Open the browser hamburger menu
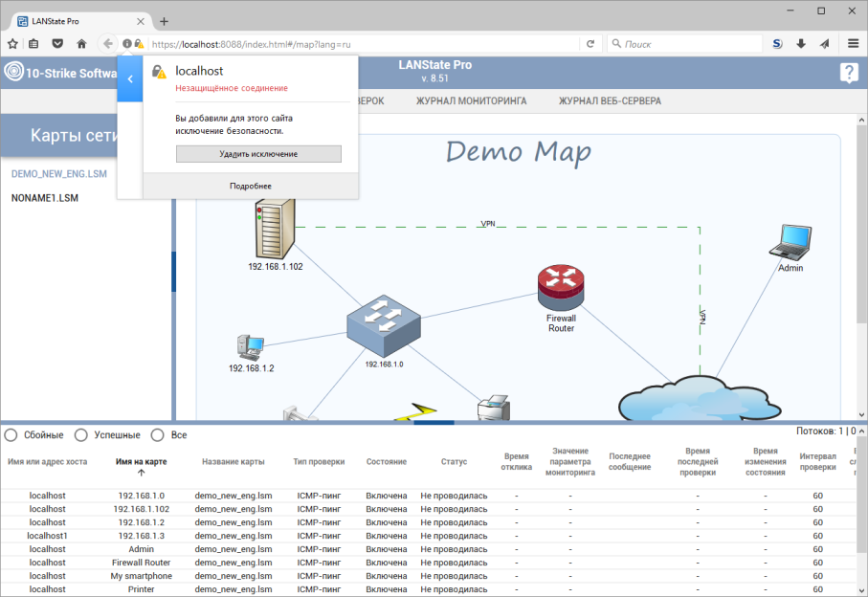 (853, 43)
